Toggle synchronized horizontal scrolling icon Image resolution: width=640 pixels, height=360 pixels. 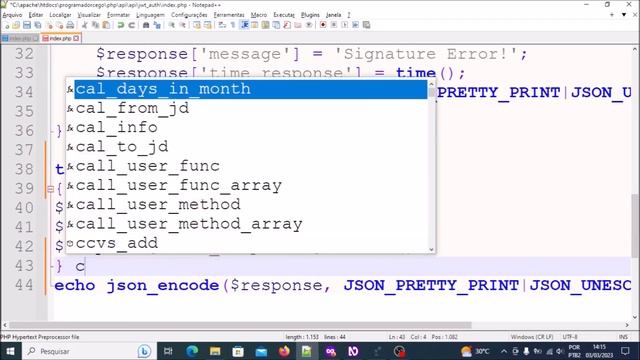(208, 25)
